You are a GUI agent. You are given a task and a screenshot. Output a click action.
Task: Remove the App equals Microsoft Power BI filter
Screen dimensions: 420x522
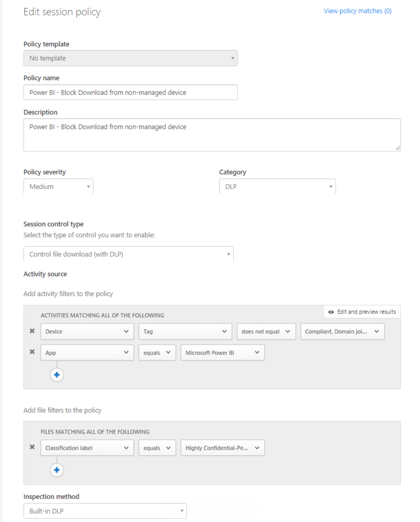[32, 352]
